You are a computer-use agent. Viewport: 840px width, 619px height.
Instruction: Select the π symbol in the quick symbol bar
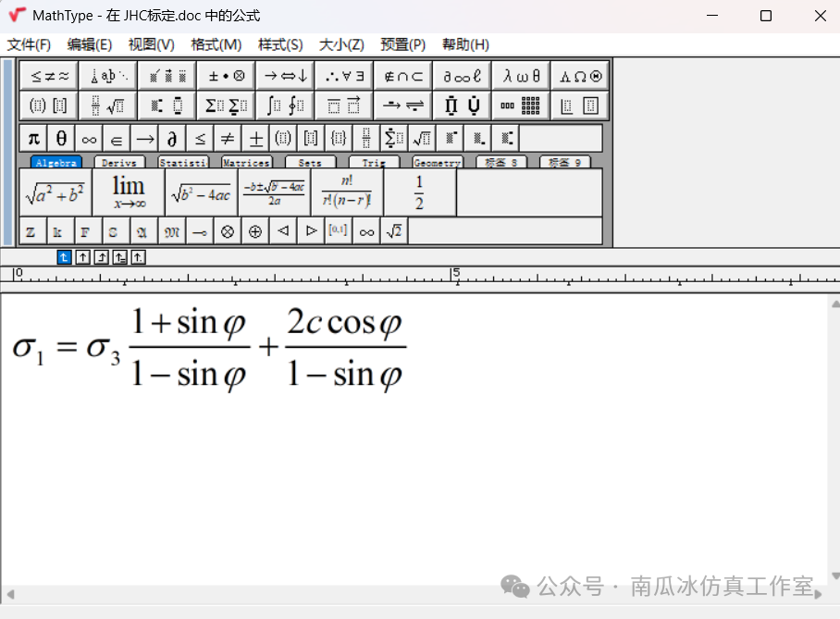[x=34, y=138]
